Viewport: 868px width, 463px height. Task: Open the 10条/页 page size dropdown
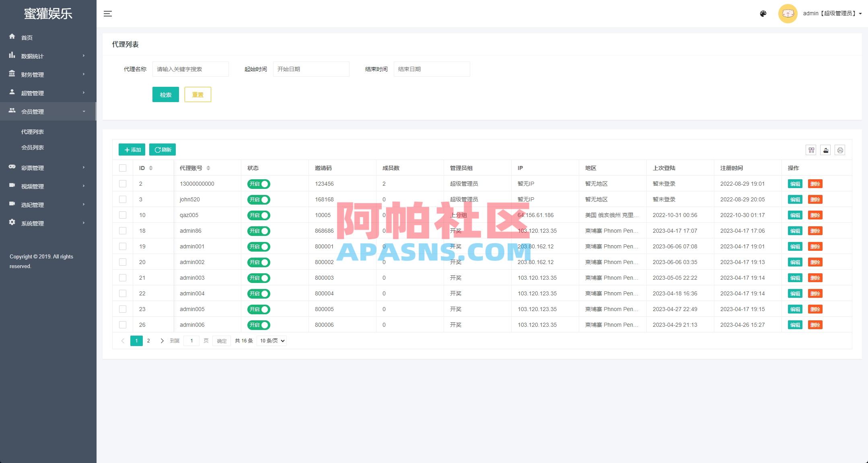(x=272, y=340)
